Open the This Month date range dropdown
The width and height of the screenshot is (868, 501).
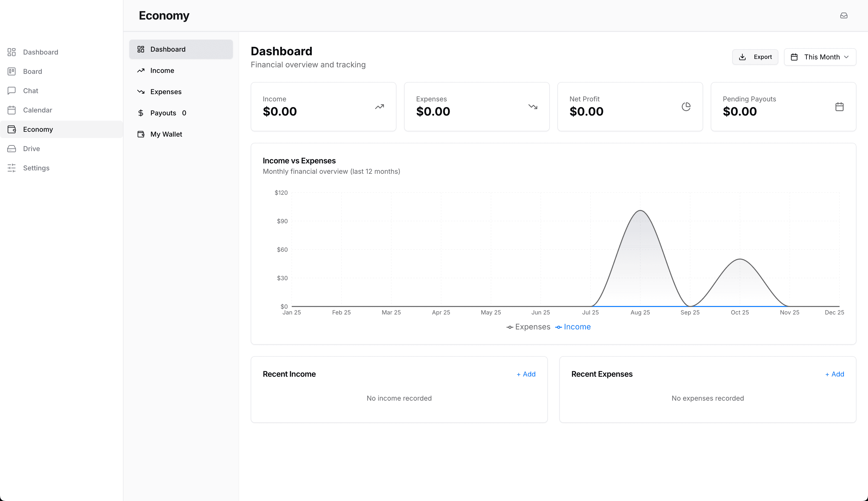pos(820,57)
